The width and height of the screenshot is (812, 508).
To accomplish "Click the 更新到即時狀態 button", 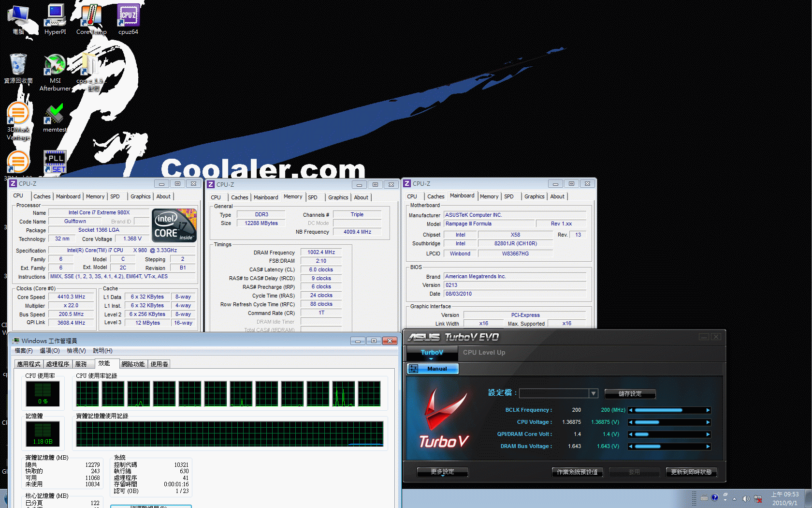I will 691,472.
